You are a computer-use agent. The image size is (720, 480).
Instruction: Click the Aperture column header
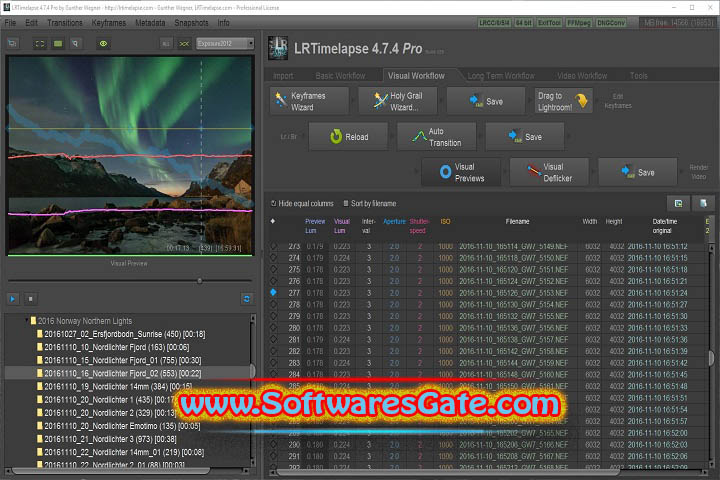pos(394,221)
